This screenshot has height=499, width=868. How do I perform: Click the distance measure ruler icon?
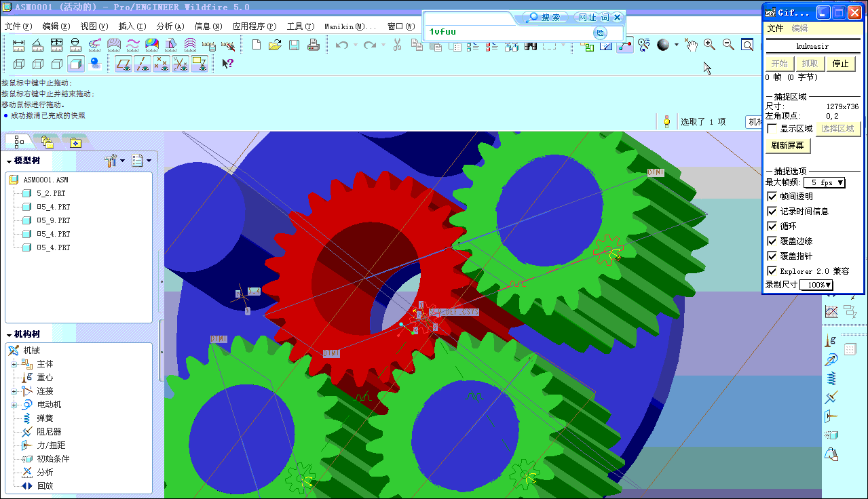point(19,45)
